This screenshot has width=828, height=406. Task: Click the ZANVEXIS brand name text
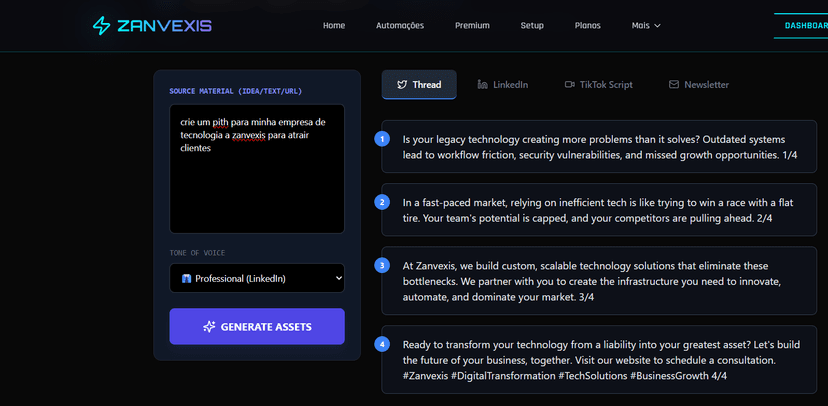click(x=164, y=26)
